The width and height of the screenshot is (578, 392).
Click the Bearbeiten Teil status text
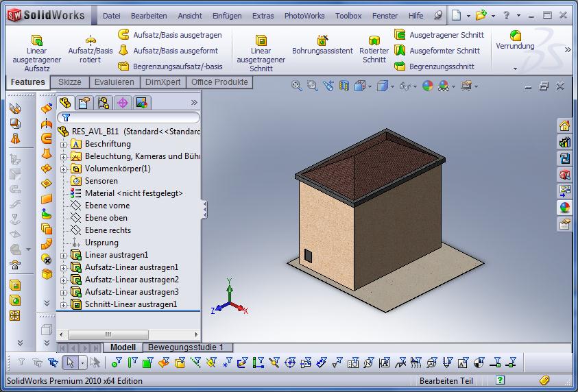coord(446,381)
